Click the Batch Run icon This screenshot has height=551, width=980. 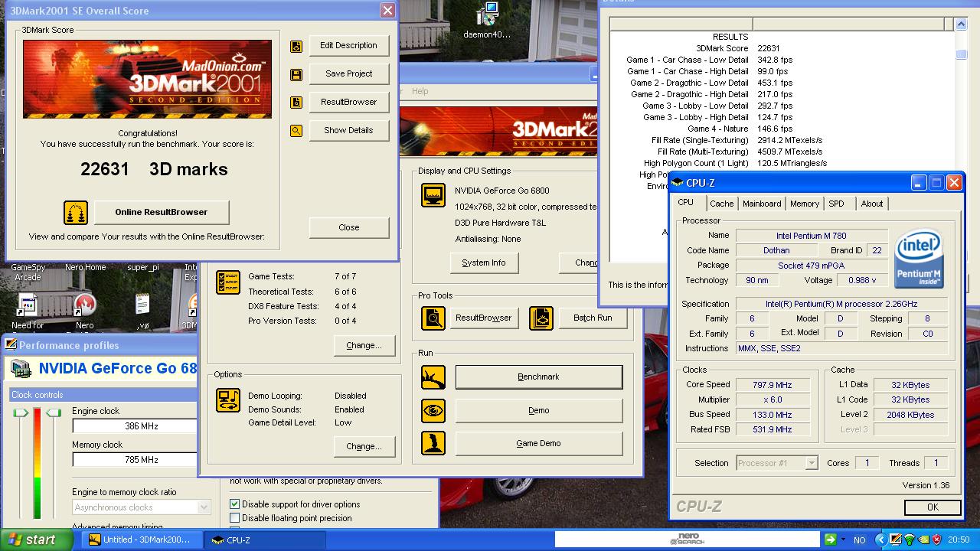[541, 318]
